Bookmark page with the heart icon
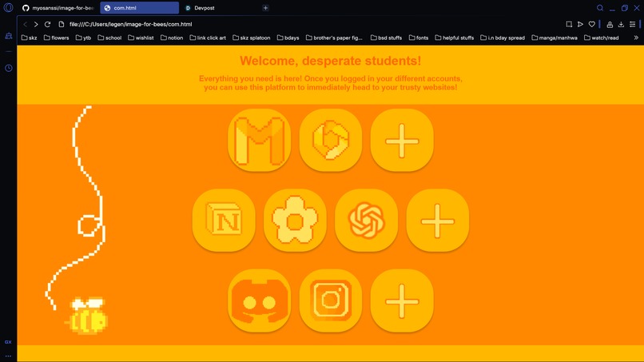This screenshot has width=644, height=362. pos(592,24)
